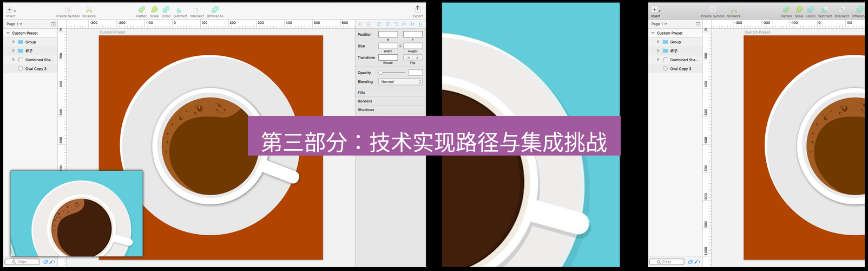The height and width of the screenshot is (271, 868).
Task: Toggle size aspect-ratio lock
Action: click(400, 46)
